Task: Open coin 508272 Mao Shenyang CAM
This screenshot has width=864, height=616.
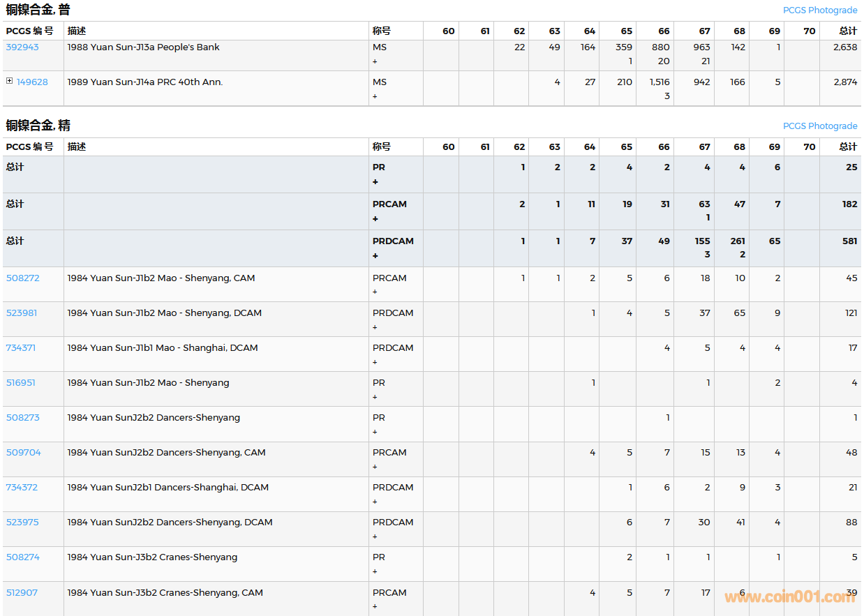Action: pos(22,278)
